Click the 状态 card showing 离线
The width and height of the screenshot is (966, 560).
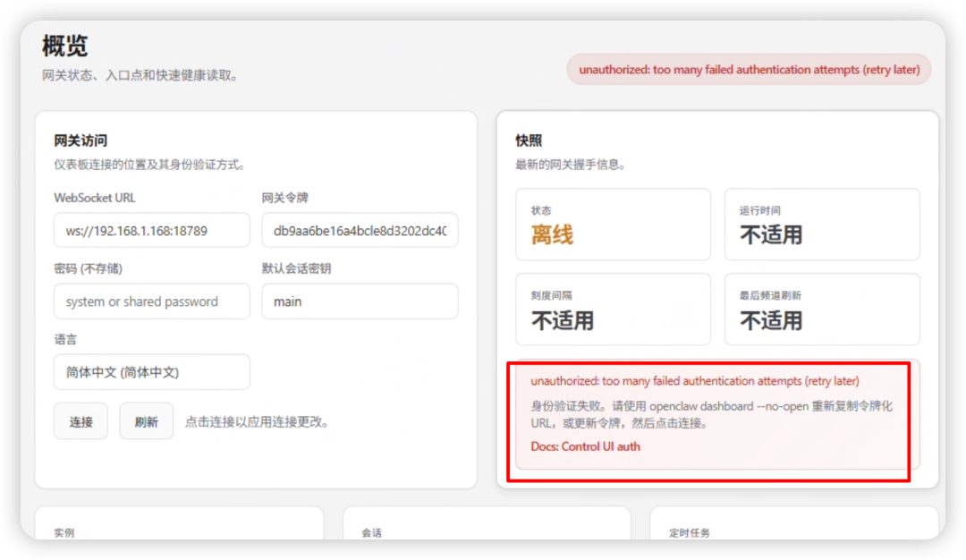point(613,224)
